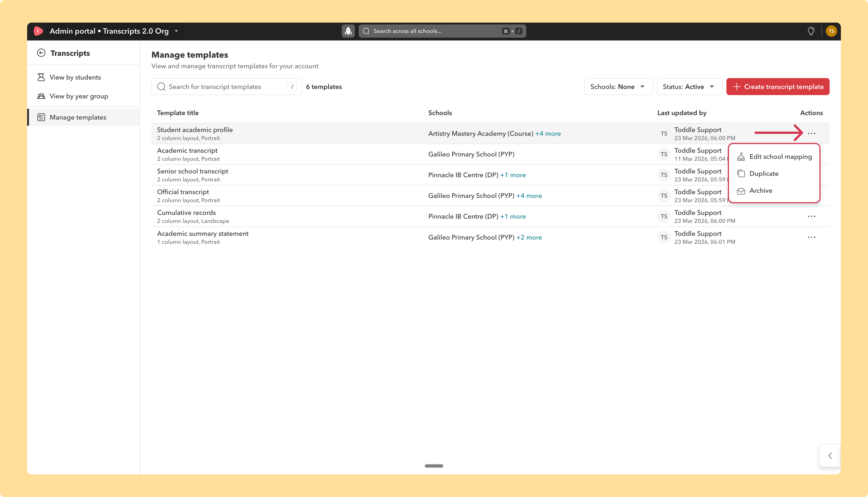Focus the Search across all schools field
868x497 pixels.
442,31
